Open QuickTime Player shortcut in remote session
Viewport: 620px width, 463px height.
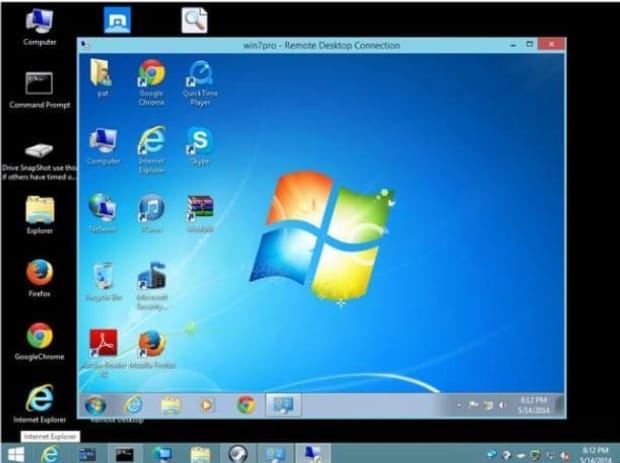tap(200, 83)
